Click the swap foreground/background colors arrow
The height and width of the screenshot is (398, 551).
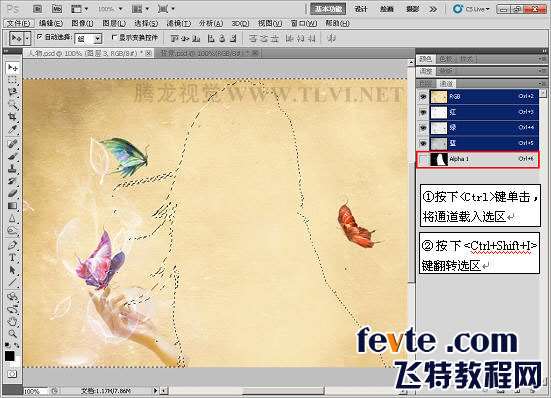click(x=17, y=345)
